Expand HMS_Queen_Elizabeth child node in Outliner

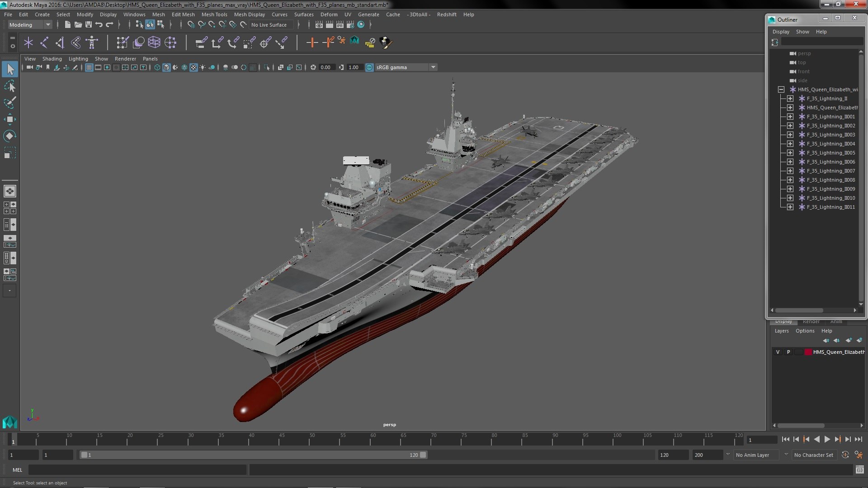[x=790, y=108]
